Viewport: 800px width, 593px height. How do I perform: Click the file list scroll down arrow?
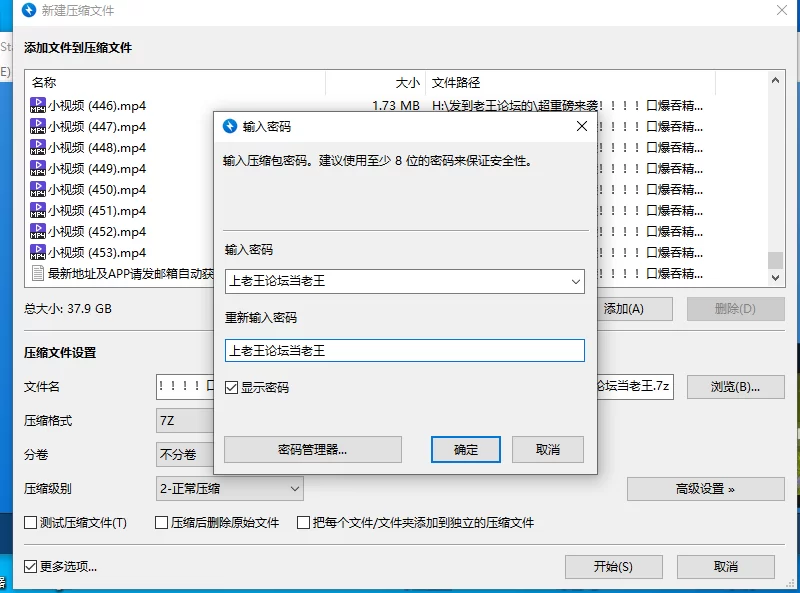coord(776,278)
